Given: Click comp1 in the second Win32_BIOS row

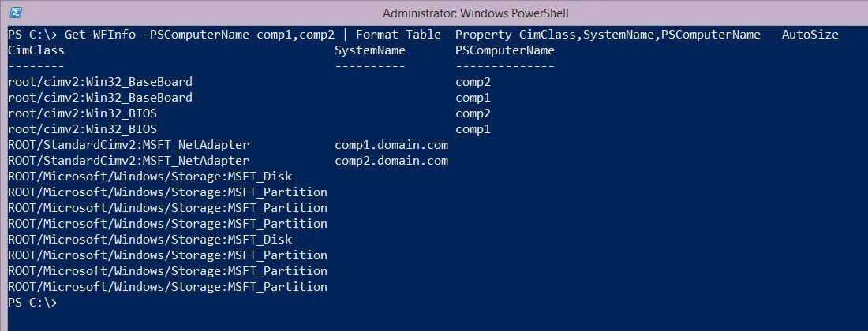Looking at the screenshot, I should coord(473,130).
